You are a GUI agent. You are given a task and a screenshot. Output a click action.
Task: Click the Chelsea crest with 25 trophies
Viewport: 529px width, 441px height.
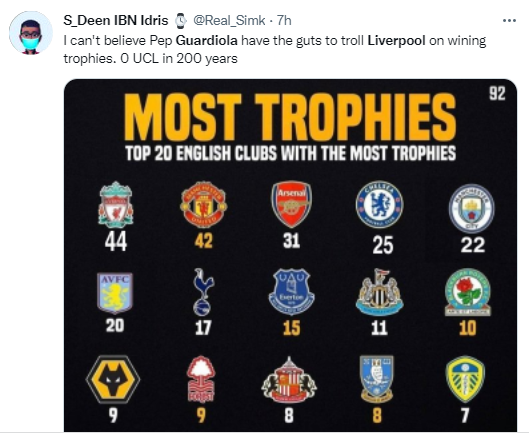tap(379, 204)
